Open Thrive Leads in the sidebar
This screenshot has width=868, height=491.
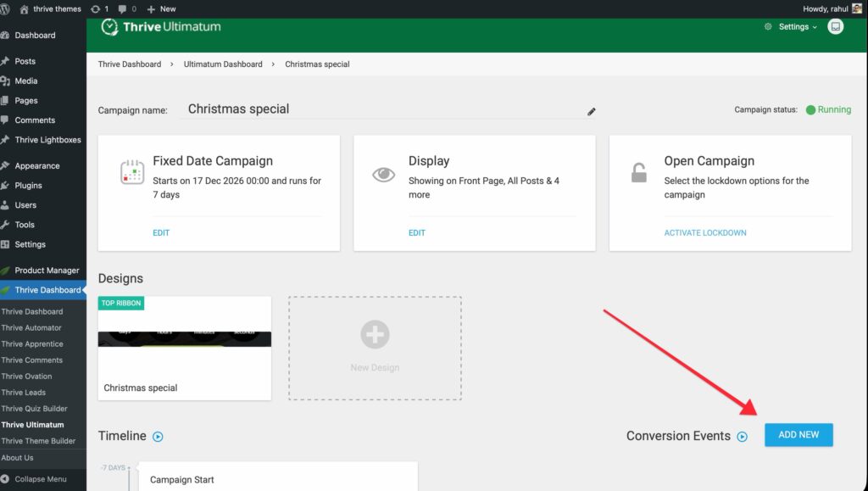[24, 393]
